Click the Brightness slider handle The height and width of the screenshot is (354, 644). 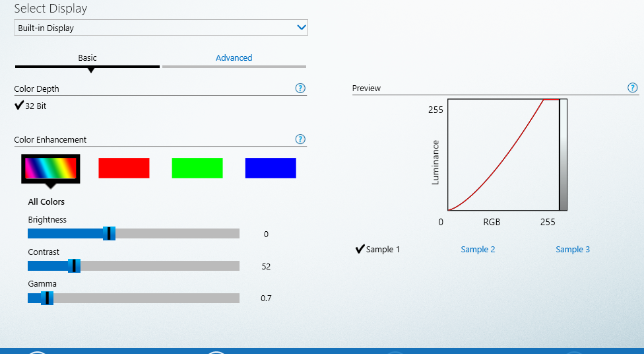click(110, 234)
